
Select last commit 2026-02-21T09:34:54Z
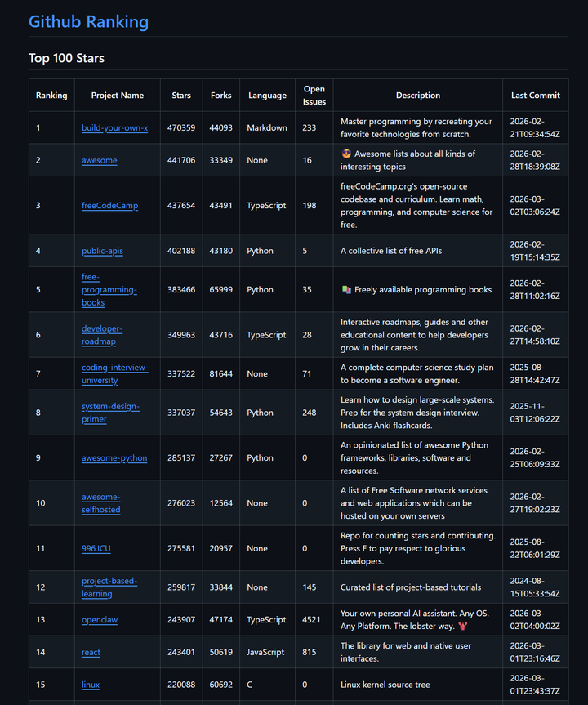[x=535, y=127]
